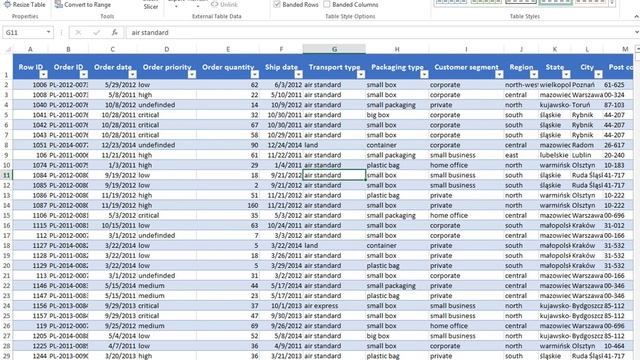Enable the Banded Columns checkbox
Screen dimensions: 640x360
coord(327,4)
